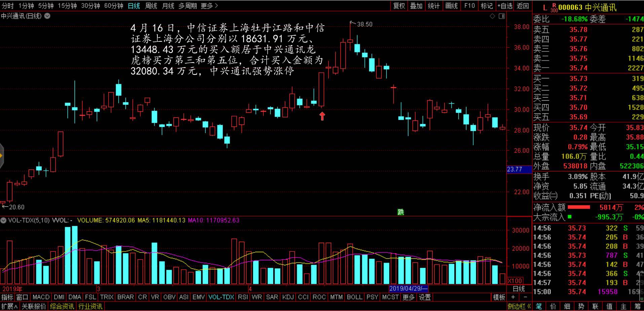The width and height of the screenshot is (644, 311).
Task: Switch sidebar to 筹 chip distribution view
Action: pyautogui.click(x=638, y=306)
